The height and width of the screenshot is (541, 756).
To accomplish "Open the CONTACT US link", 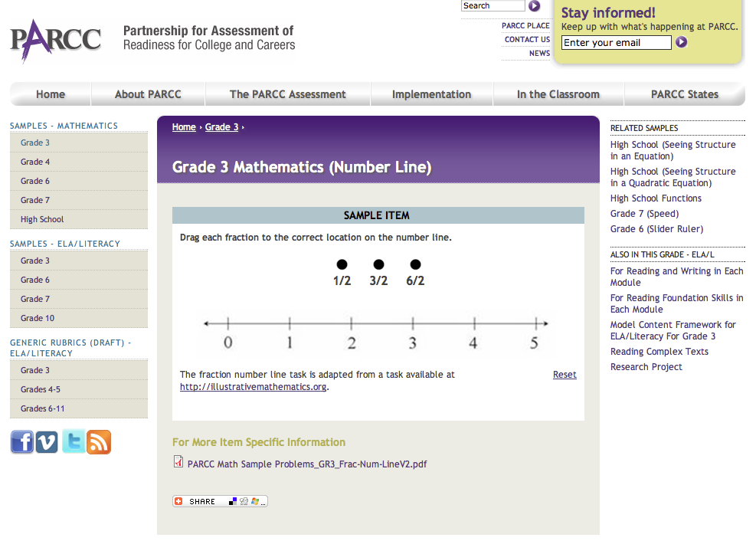I will [527, 40].
